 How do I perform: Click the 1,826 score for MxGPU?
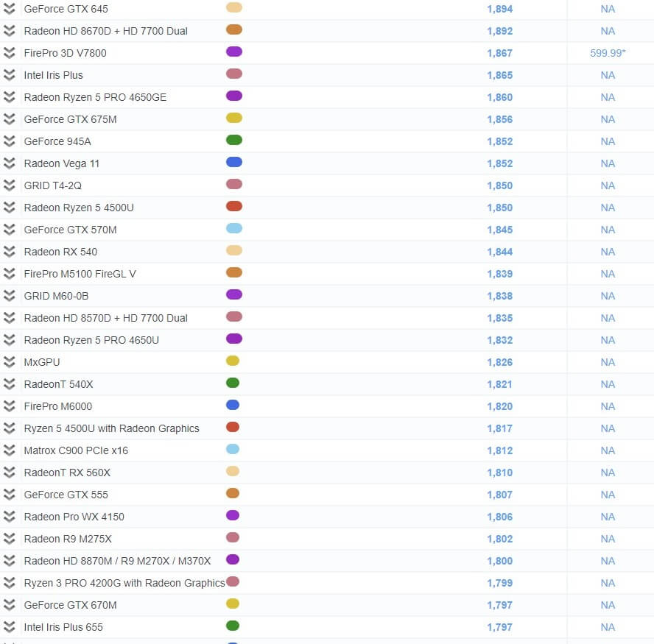[499, 363]
